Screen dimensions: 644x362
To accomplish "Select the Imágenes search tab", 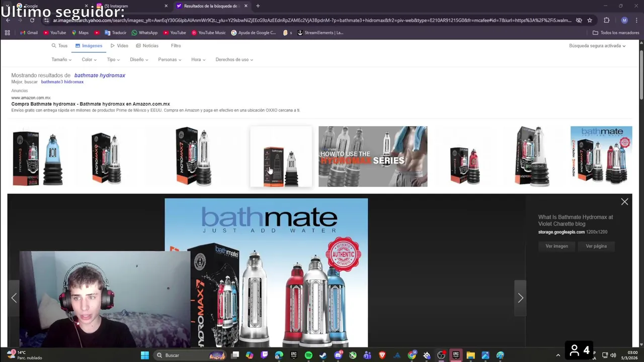I will (89, 46).
